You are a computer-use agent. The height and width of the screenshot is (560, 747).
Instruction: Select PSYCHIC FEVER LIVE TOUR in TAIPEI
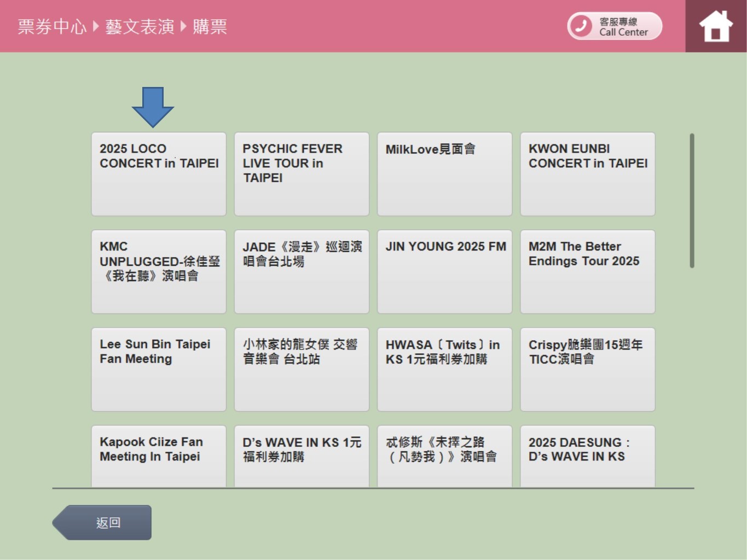(302, 174)
